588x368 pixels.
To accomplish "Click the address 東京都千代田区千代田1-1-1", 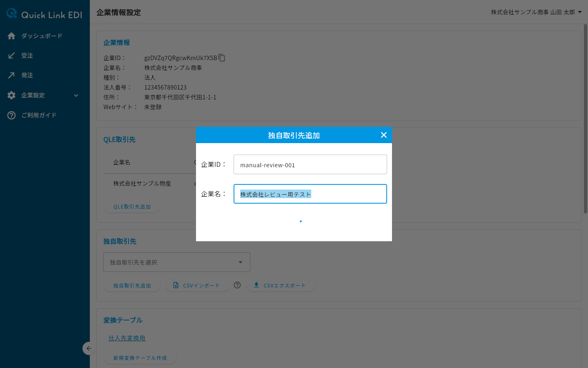I will coord(180,97).
